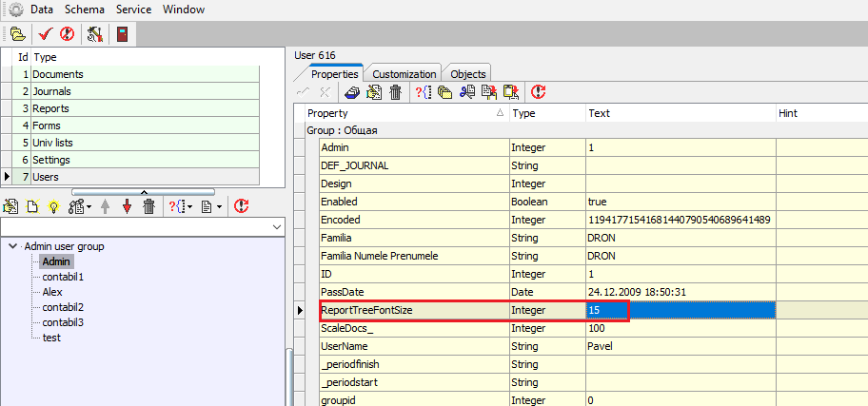The height and width of the screenshot is (406, 868).
Task: Click the trash can icon in Properties toolbar
Action: [395, 92]
